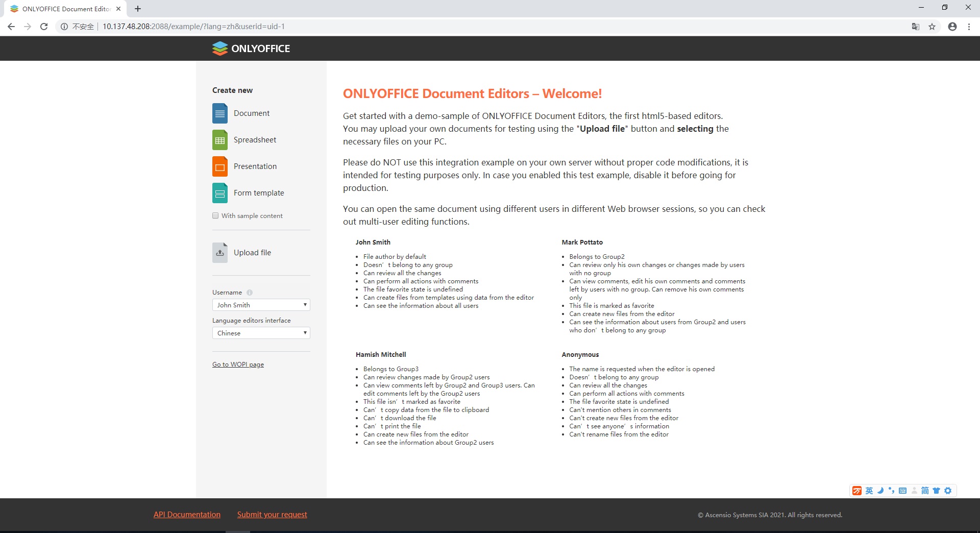Click 'This file is marked as favorite'
Viewport: 980px width, 533px height.
pos(612,306)
